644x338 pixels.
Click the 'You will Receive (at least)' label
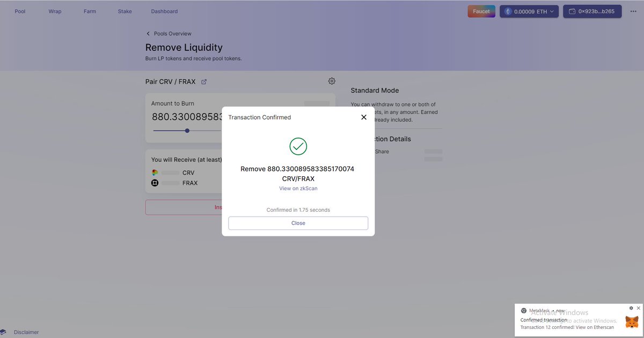pyautogui.click(x=187, y=160)
